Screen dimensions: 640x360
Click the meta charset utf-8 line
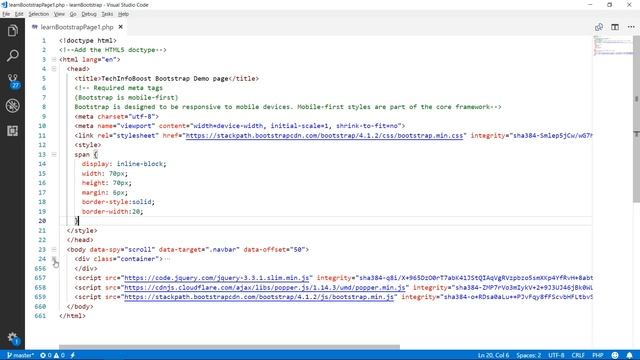click(116, 116)
